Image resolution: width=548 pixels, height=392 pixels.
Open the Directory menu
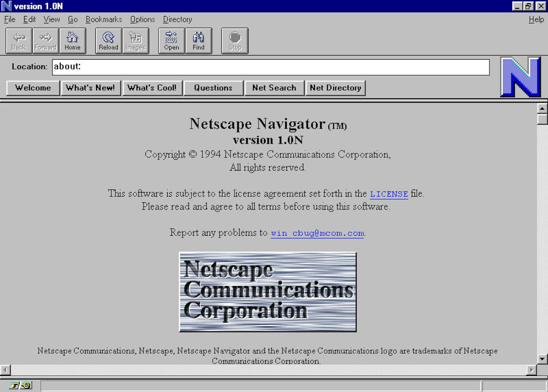point(177,19)
